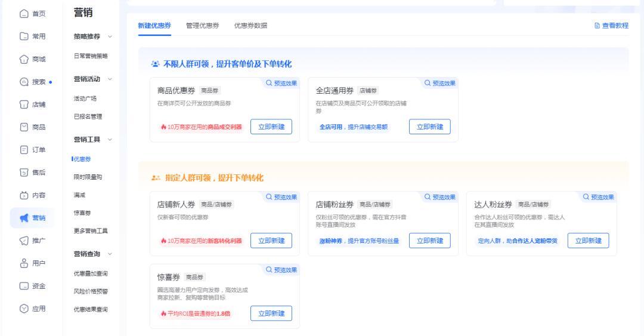Preview effect for 惊喜券 card
The image size is (644, 336).
(x=281, y=270)
